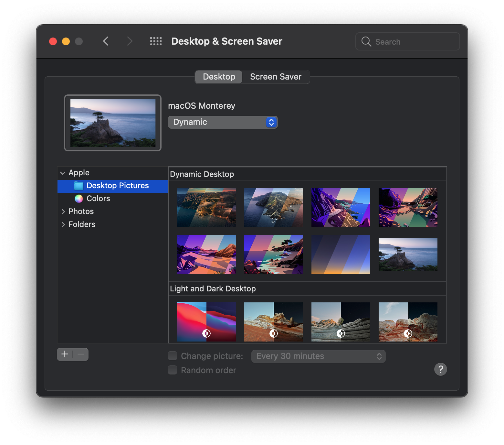
Task: Choose the Big Sur coastline dynamic wallpaper
Action: coord(206,207)
